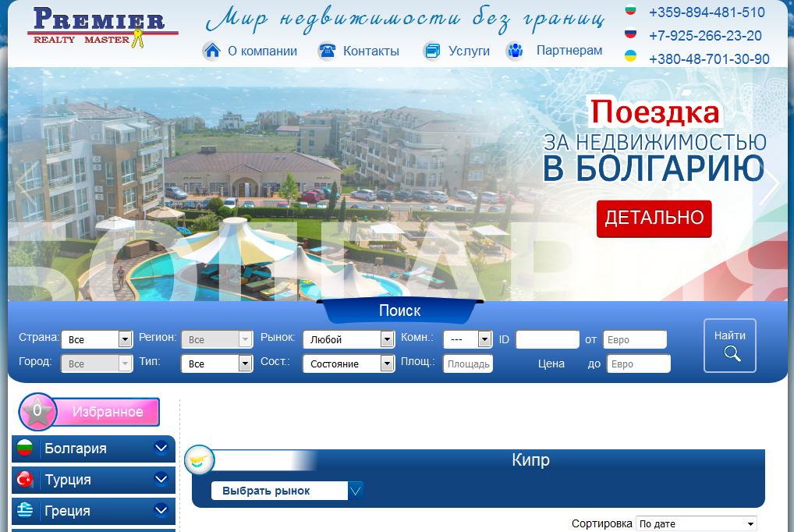This screenshot has width=794, height=532.
Task: Focus the price до Евро field
Action: [x=639, y=364]
